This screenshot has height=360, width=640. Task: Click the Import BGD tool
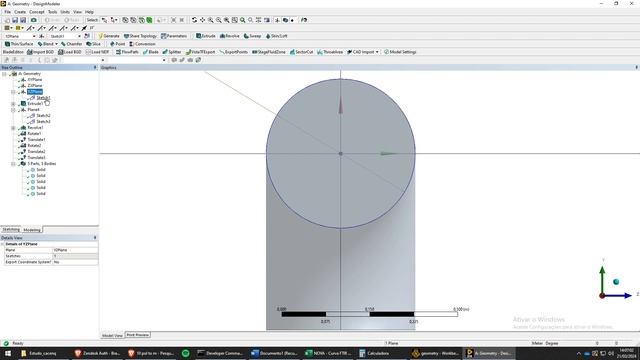(x=40, y=52)
